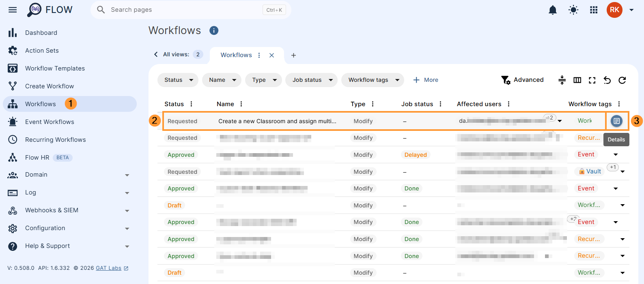This screenshot has height=284, width=644.
Task: Select "Create a new Classroom and assign multi..." workflow
Action: tap(277, 121)
